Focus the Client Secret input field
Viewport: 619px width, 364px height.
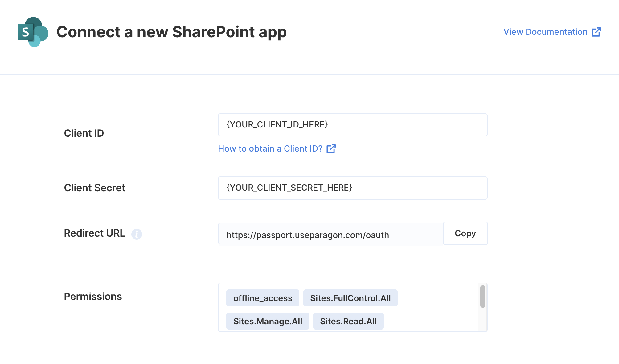[353, 188]
